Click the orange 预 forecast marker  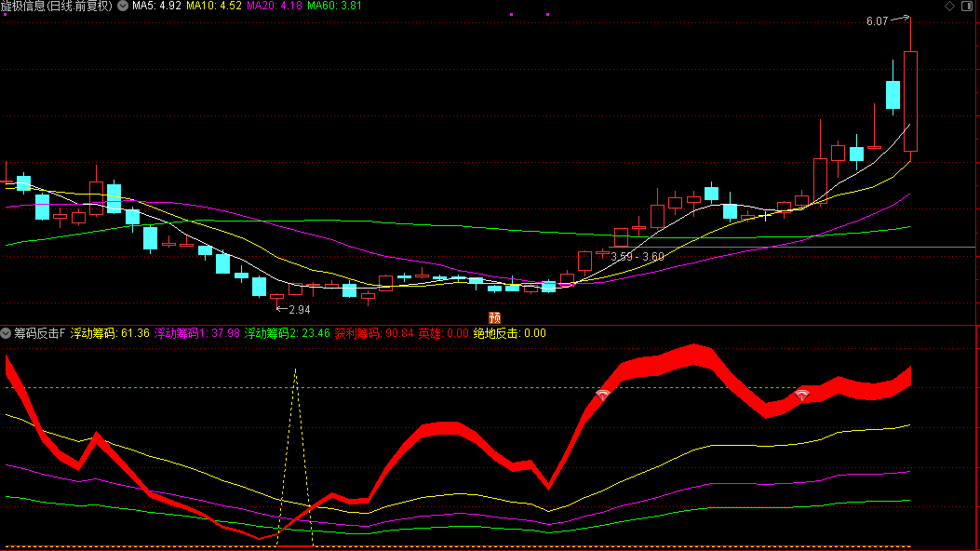tap(494, 317)
